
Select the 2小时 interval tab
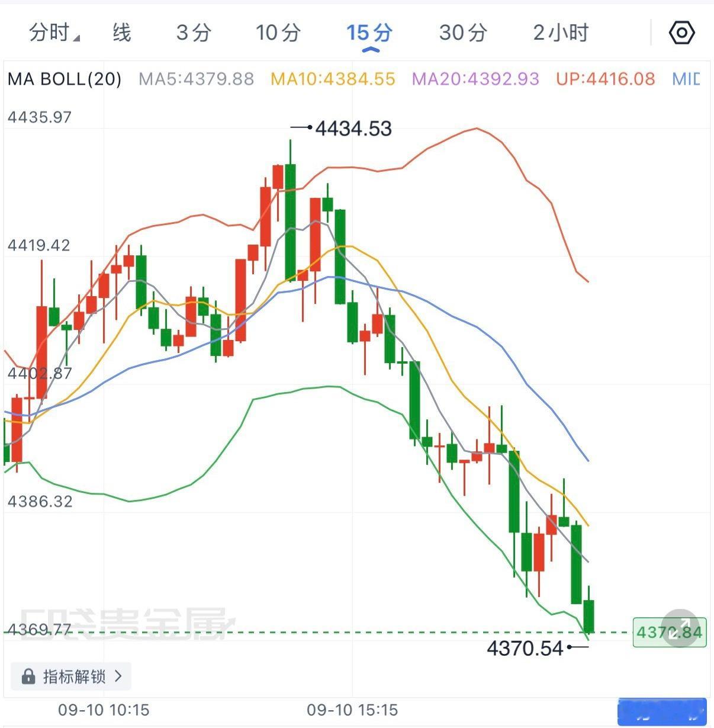point(561,33)
